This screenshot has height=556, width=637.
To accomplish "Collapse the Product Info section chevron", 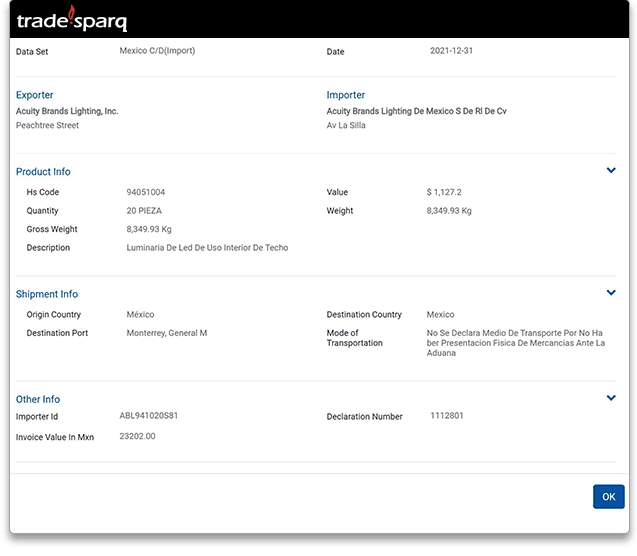I will 611,170.
